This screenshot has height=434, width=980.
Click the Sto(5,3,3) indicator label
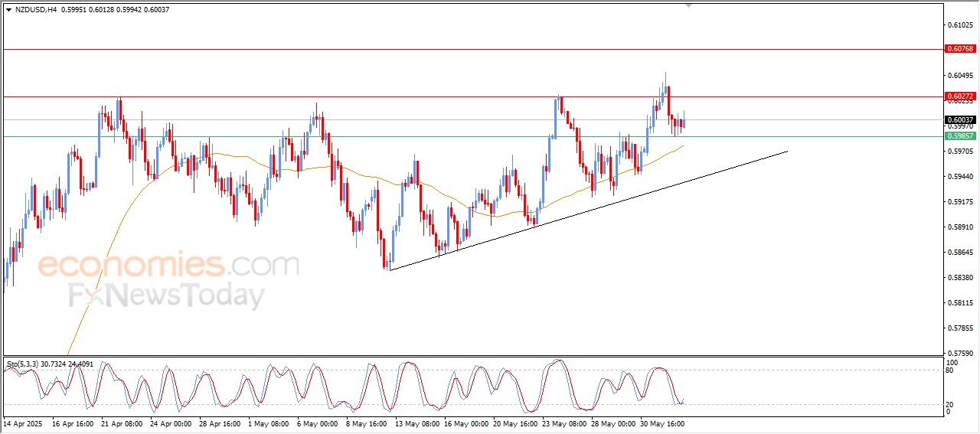[23, 364]
